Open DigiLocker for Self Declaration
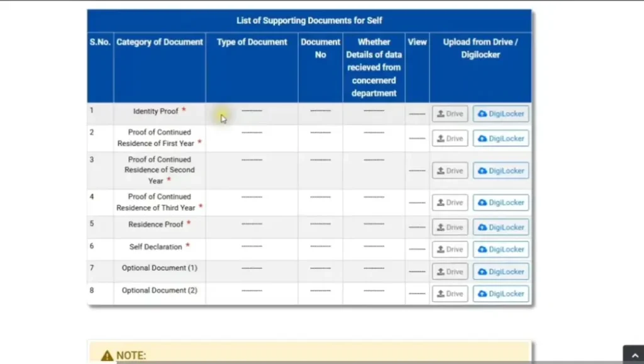Screen dimensions: 644x364 (501, 249)
